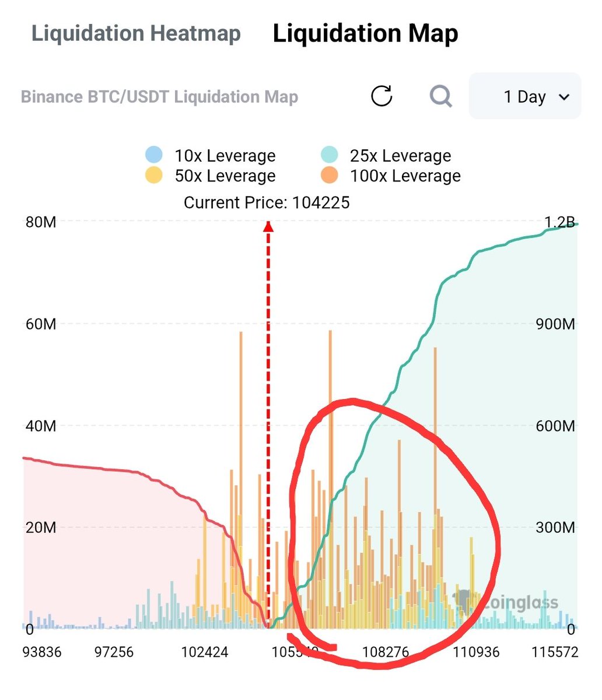The width and height of the screenshot is (602, 700).
Task: Click the 10x Leverage legend text
Action: pos(225,156)
